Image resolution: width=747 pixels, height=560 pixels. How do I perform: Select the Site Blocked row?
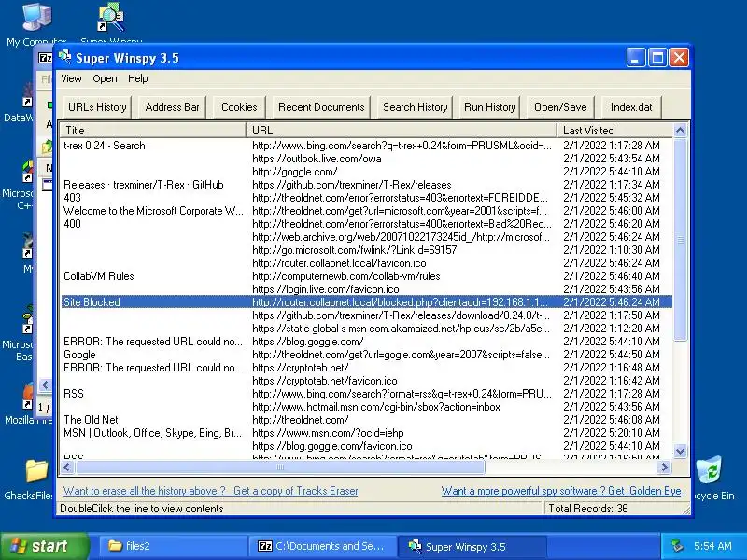click(366, 301)
